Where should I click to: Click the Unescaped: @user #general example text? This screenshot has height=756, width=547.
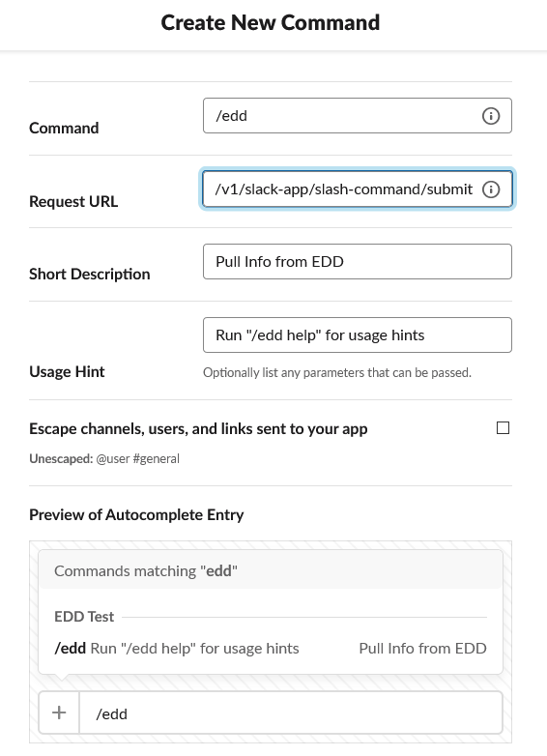click(104, 458)
